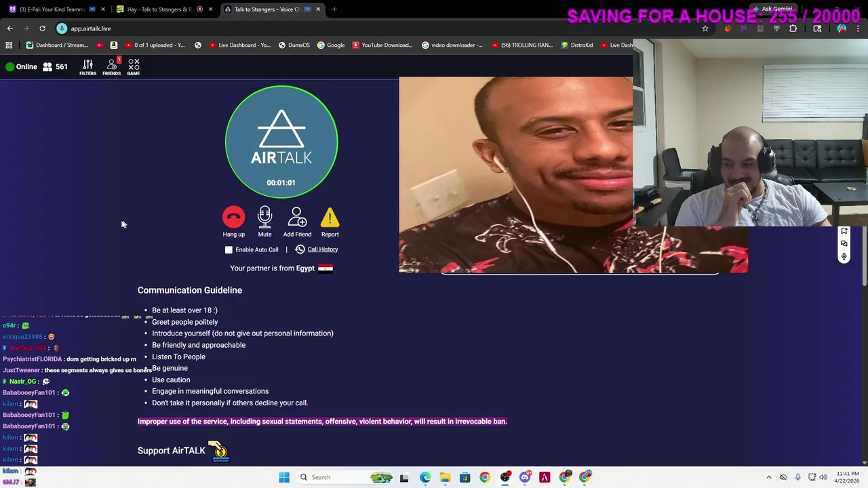Open the Chrome three-dot menu
This screenshot has height=488, width=868.
pos(858,28)
